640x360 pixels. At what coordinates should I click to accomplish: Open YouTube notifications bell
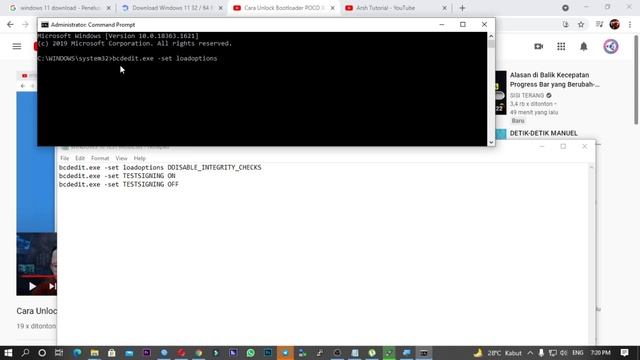(x=584, y=47)
